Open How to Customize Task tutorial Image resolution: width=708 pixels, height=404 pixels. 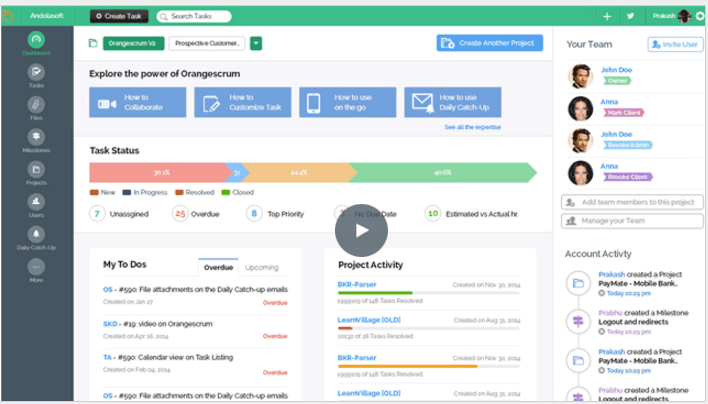click(243, 102)
